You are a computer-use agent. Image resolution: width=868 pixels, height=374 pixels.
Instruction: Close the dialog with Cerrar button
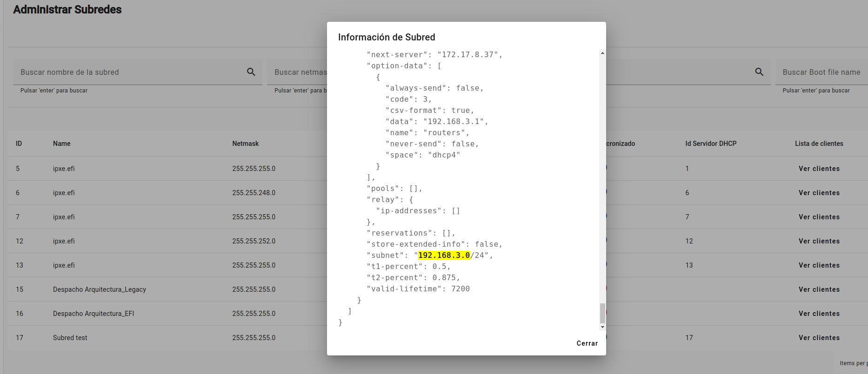coord(587,343)
